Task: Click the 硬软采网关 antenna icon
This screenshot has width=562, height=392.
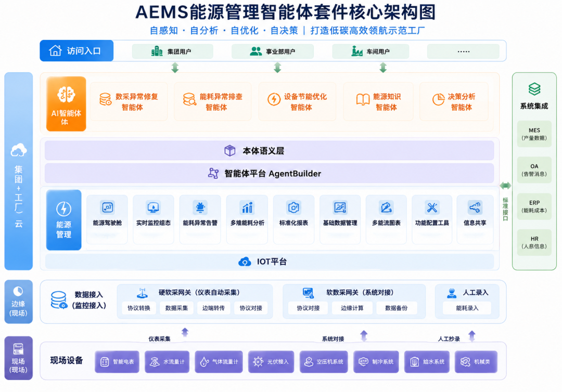Action: [142, 293]
